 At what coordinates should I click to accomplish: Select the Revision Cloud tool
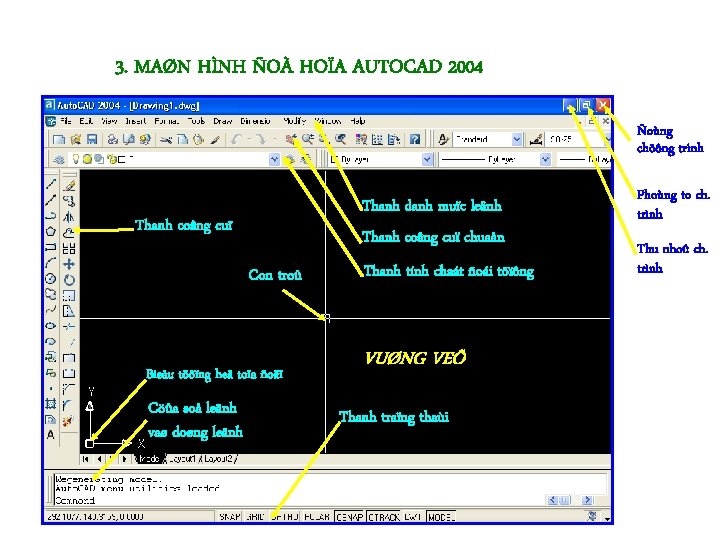click(x=51, y=294)
